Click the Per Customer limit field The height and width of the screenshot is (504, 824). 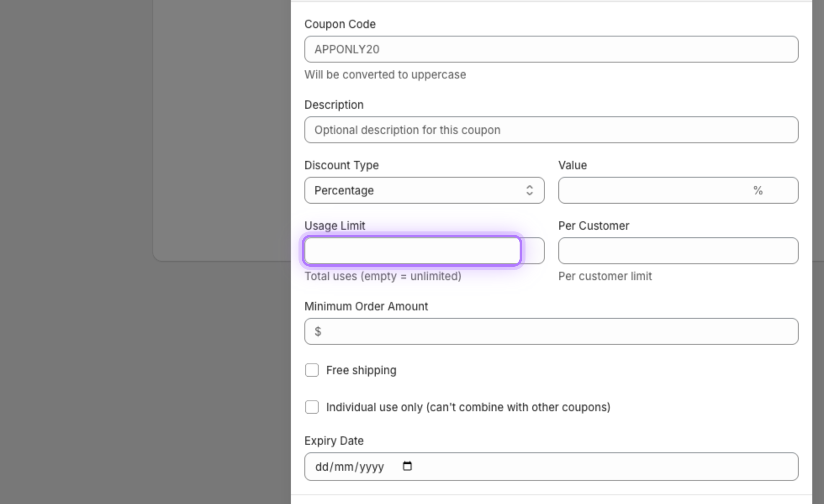pyautogui.click(x=678, y=251)
